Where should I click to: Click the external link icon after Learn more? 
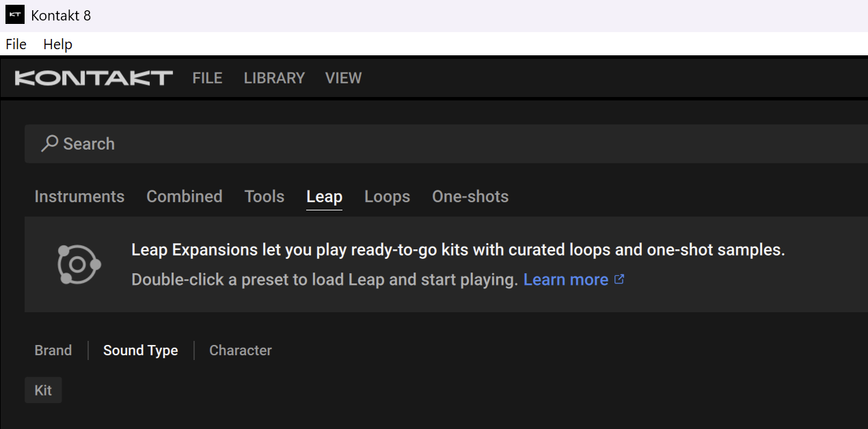[x=619, y=279]
